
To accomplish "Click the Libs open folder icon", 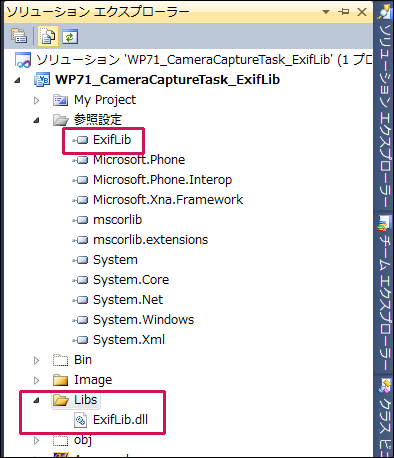I will pos(61,400).
